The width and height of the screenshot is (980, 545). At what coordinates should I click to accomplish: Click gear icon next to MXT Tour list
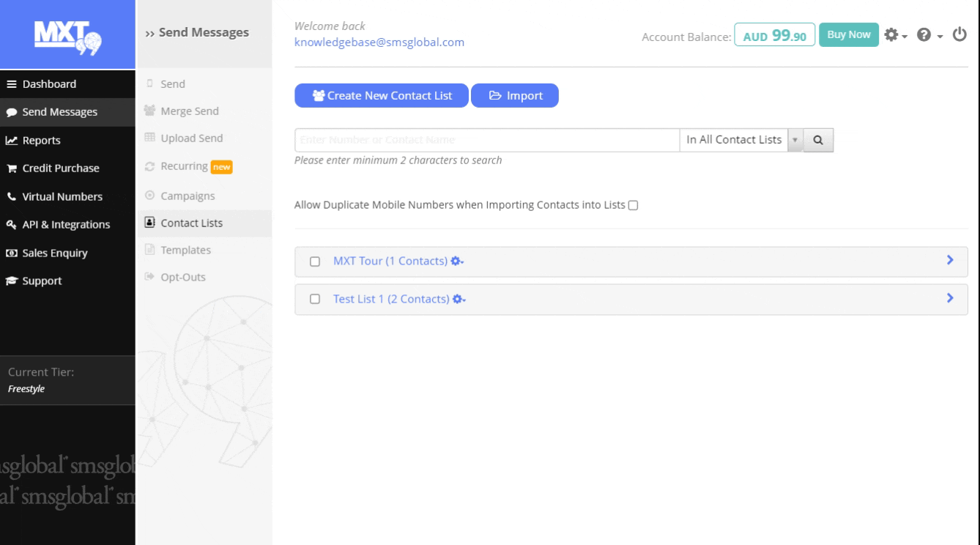coord(457,262)
